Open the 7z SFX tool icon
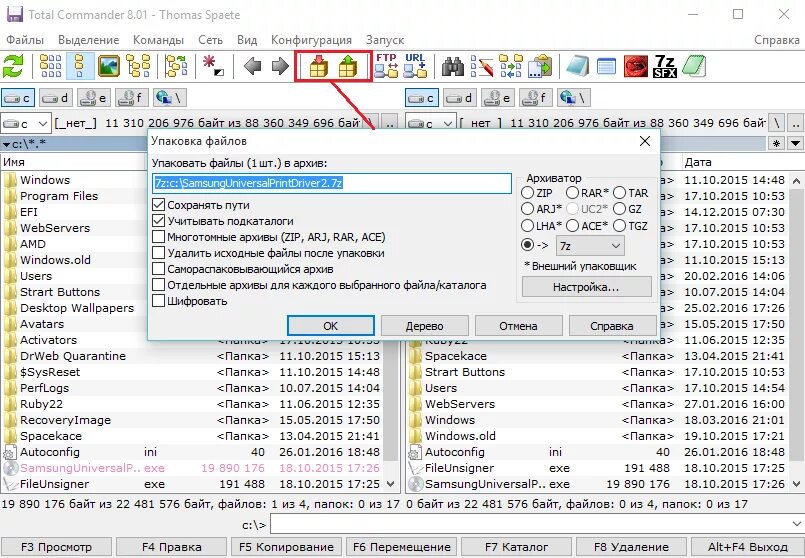The image size is (805, 558). pos(665,66)
